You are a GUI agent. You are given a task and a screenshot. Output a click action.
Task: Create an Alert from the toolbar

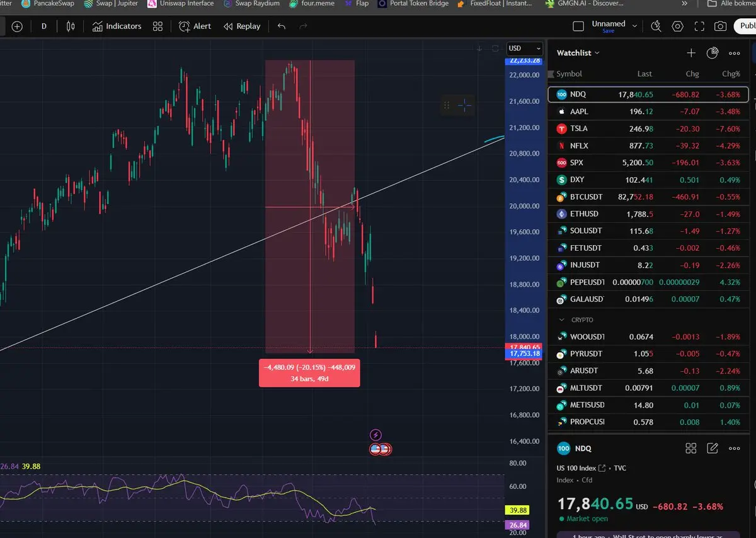coord(195,26)
